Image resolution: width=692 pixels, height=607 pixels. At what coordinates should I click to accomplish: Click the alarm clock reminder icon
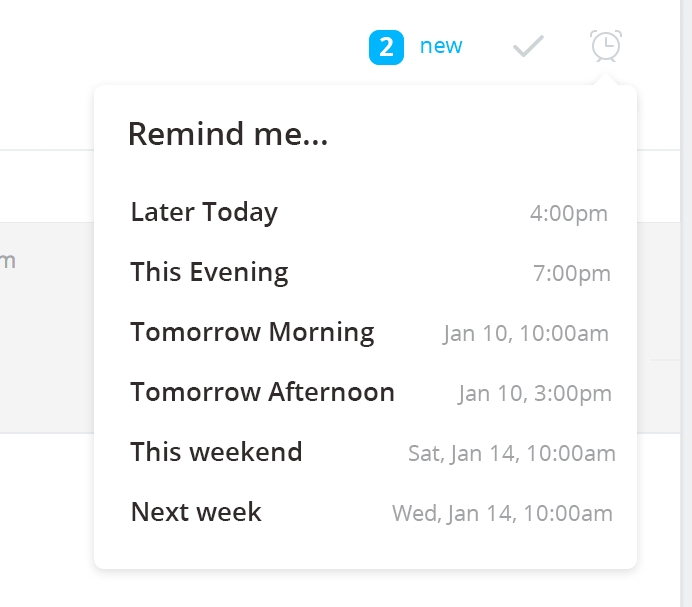(x=606, y=46)
